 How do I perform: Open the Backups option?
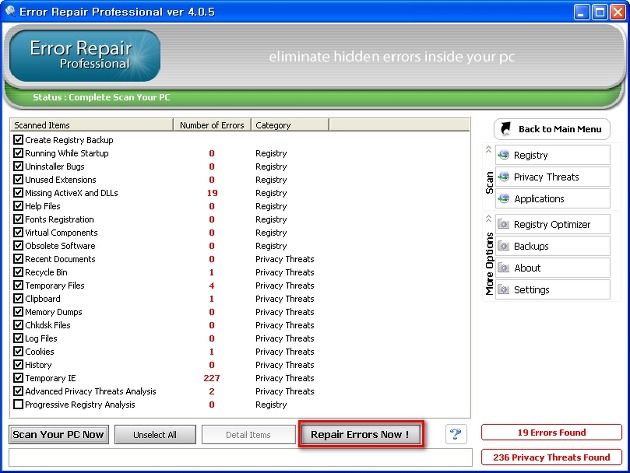[x=553, y=246]
